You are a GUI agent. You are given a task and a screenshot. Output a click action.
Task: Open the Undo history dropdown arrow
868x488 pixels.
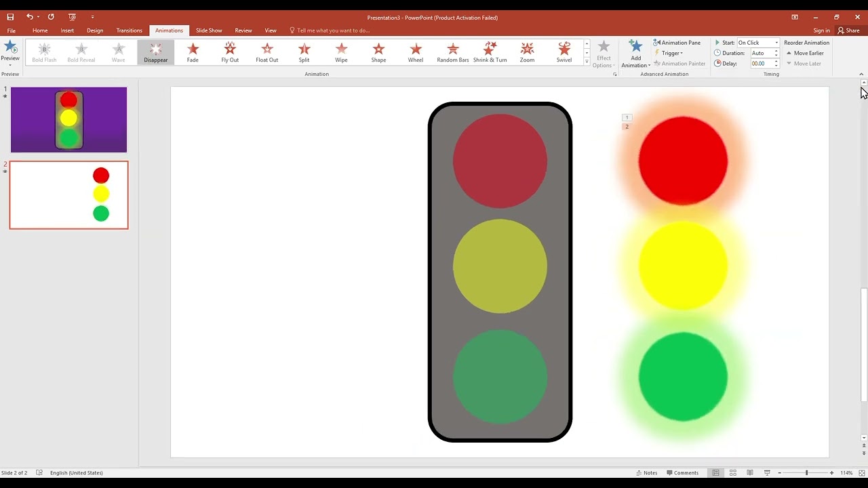pos(38,17)
